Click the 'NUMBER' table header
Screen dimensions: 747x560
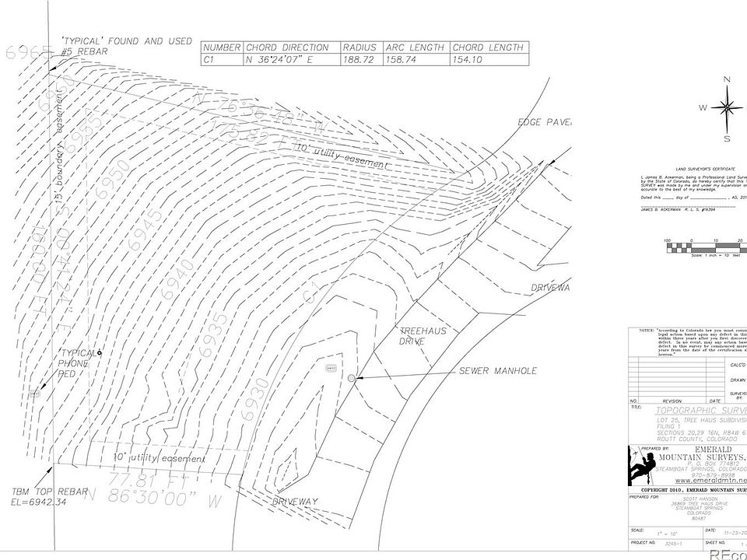pyautogui.click(x=222, y=47)
